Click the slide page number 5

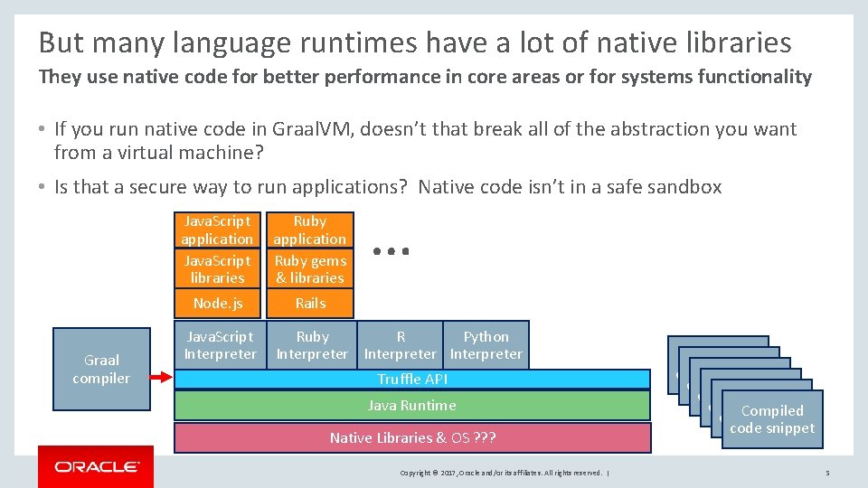tap(827, 473)
